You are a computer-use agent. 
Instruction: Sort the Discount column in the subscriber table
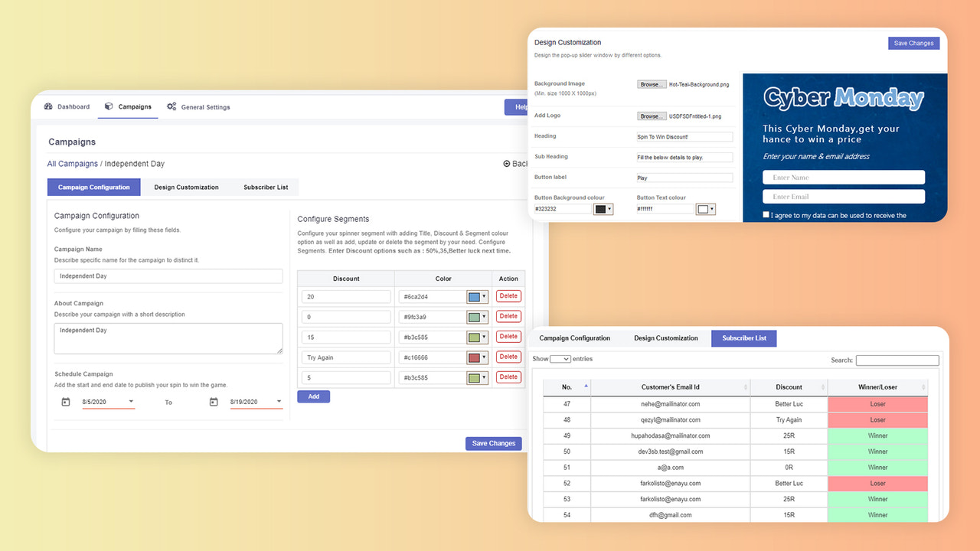822,387
